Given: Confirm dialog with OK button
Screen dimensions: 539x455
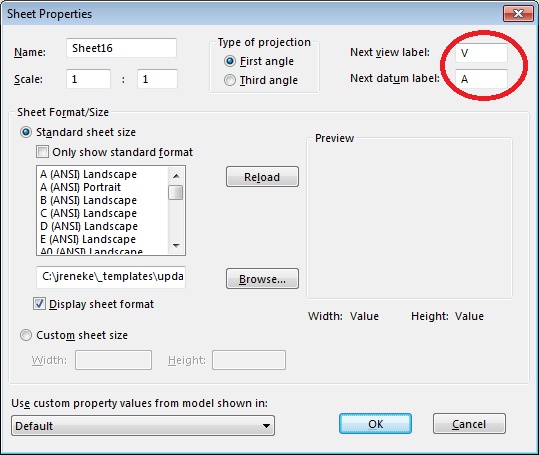Looking at the screenshot, I should 375,424.
